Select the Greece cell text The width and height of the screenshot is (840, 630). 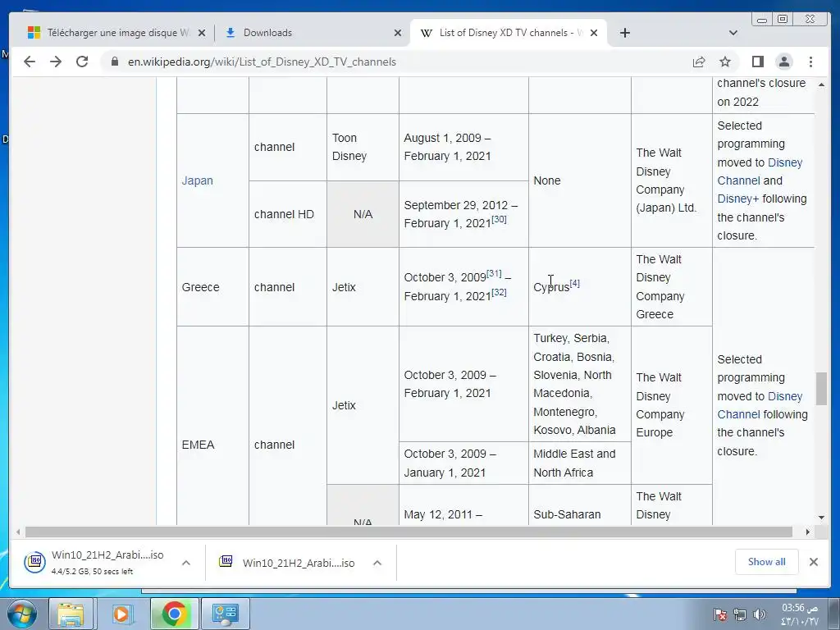point(200,287)
